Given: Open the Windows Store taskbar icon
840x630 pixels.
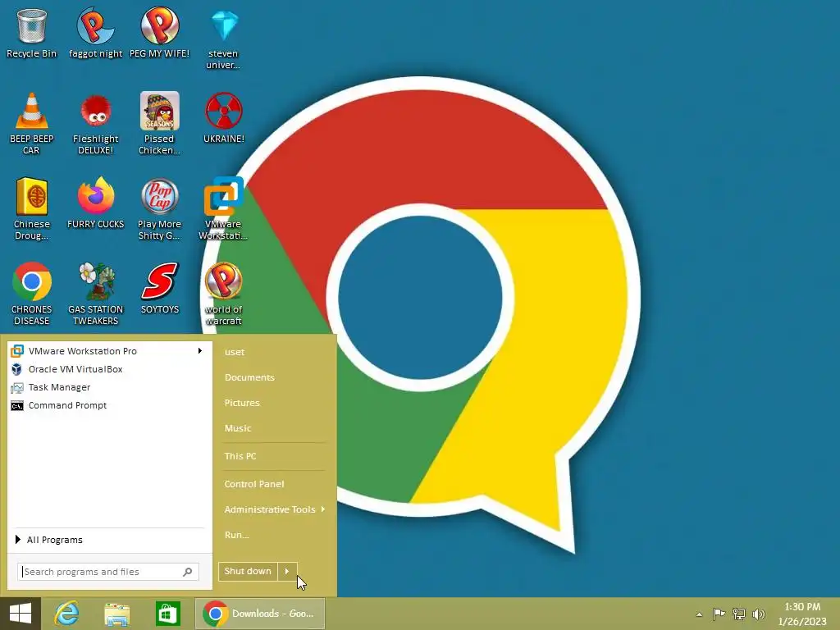Looking at the screenshot, I should coord(167,614).
